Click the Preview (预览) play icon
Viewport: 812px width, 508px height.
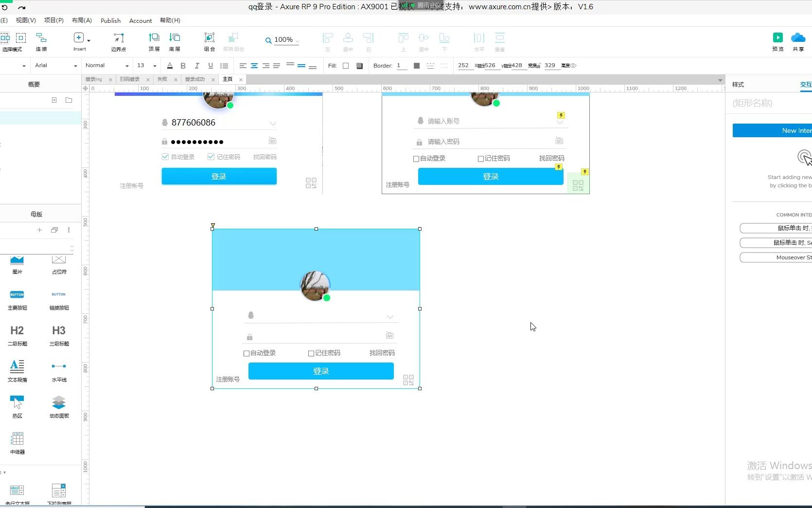tap(778, 37)
